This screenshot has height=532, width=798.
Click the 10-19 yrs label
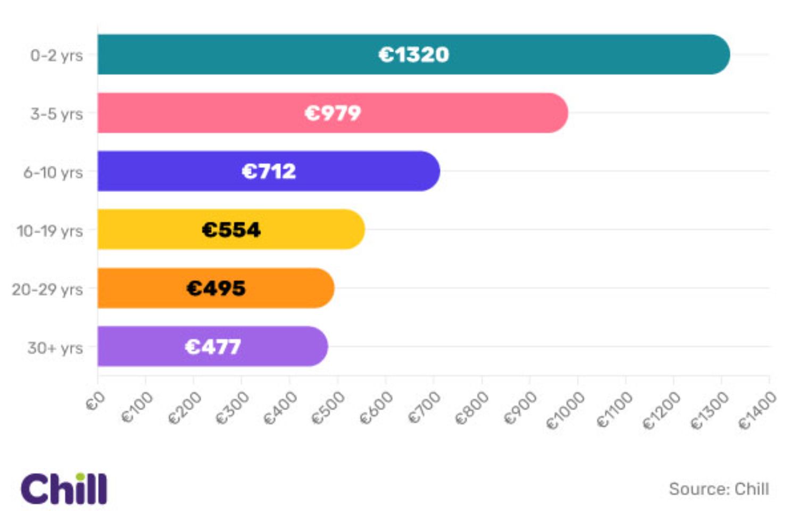[49, 231]
